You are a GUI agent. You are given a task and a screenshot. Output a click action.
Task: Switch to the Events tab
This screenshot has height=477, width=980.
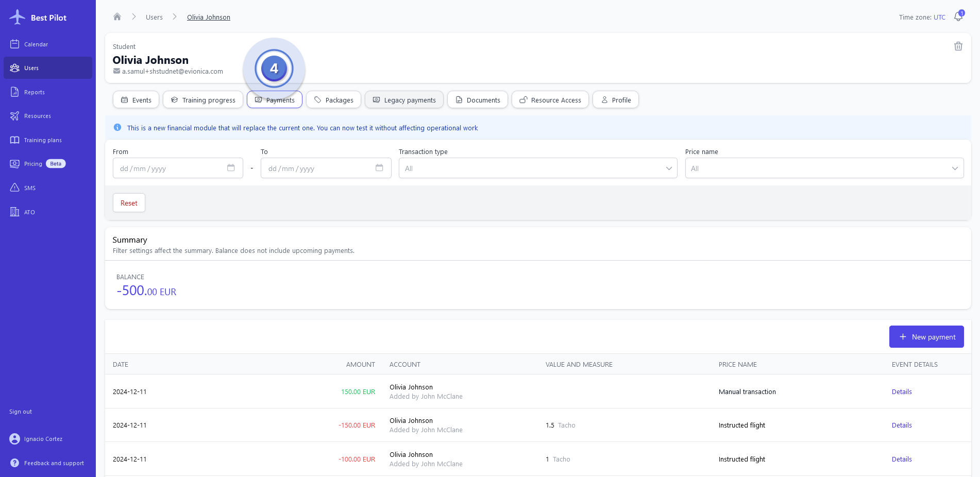coord(136,100)
